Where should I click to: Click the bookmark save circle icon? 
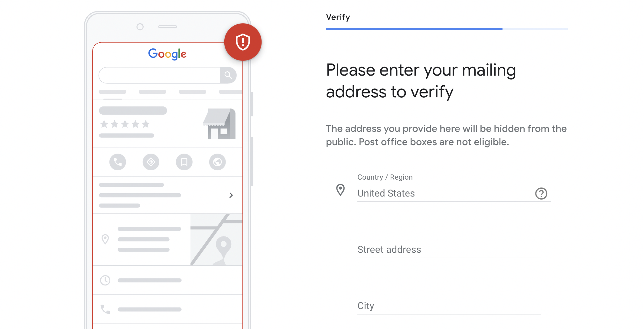coord(184,162)
